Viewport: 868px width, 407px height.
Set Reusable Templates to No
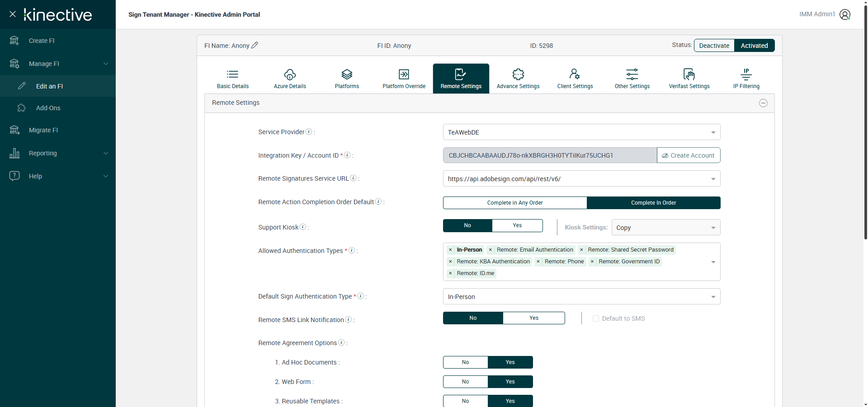(x=465, y=401)
